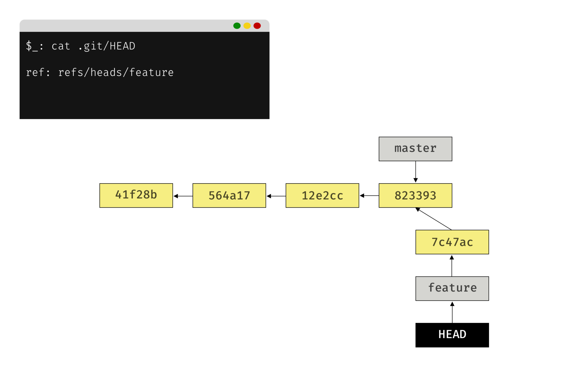
Task: Click the yellow window dot
Action: (247, 26)
